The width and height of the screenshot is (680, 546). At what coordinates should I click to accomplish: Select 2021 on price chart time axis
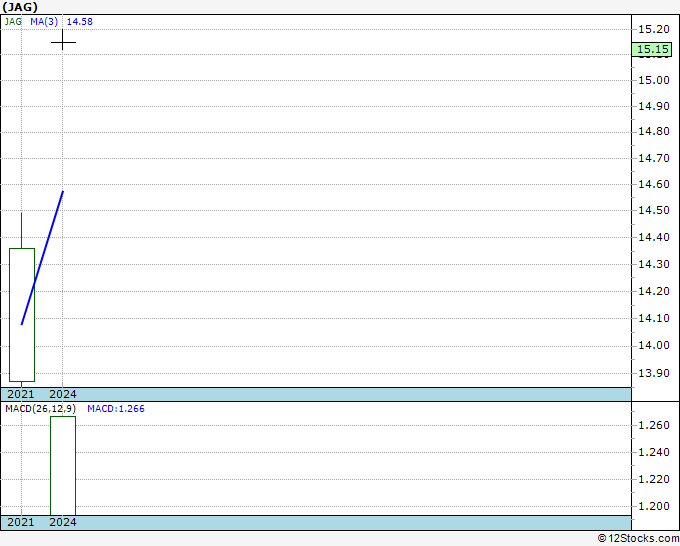[21, 394]
